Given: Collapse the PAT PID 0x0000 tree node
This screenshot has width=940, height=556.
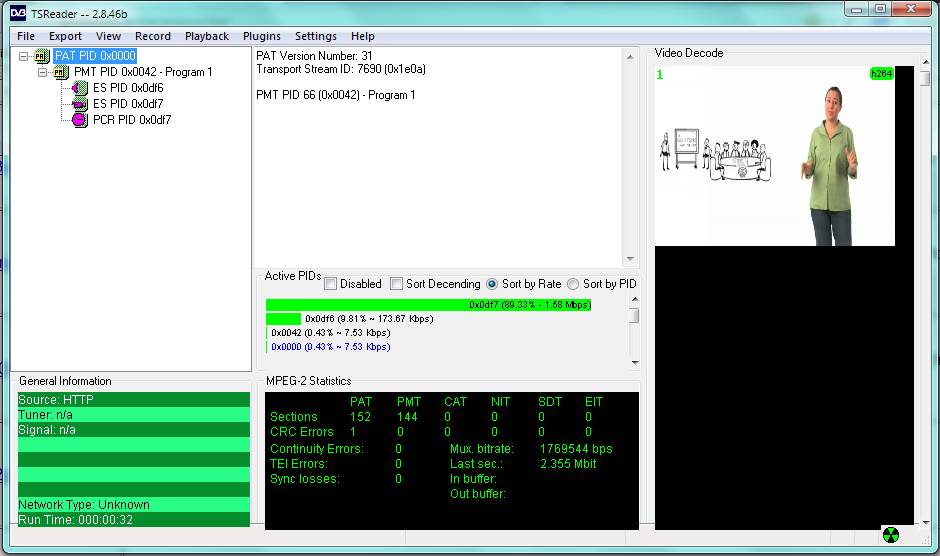Looking at the screenshot, I should [x=24, y=56].
